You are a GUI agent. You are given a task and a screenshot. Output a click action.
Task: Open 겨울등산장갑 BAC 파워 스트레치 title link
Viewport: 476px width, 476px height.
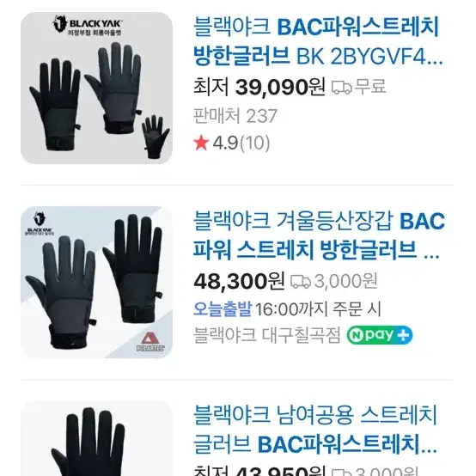tap(319, 235)
